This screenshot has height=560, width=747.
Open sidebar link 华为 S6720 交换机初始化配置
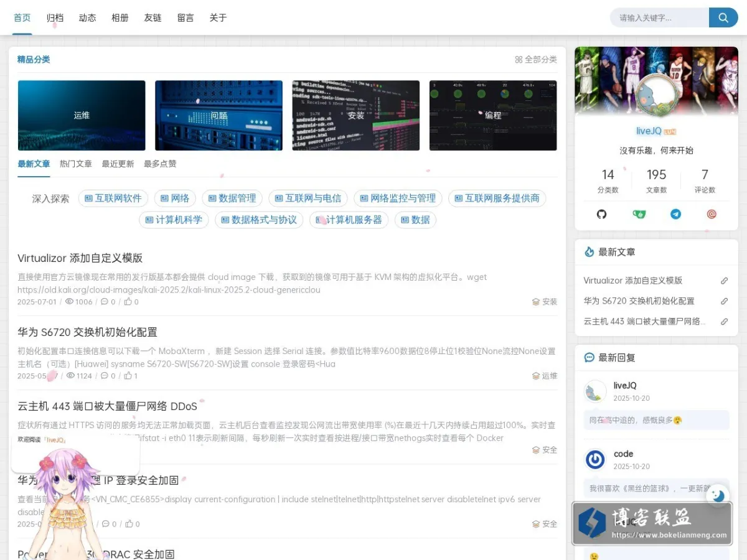(639, 301)
